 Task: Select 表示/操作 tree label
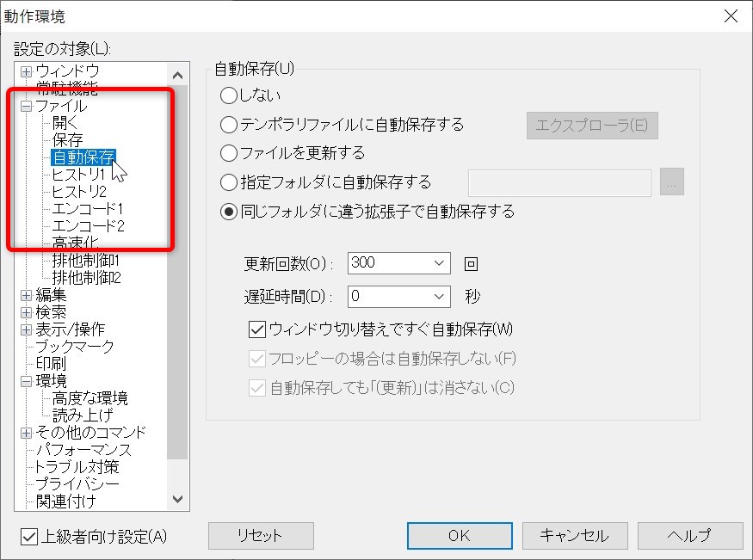point(70,329)
